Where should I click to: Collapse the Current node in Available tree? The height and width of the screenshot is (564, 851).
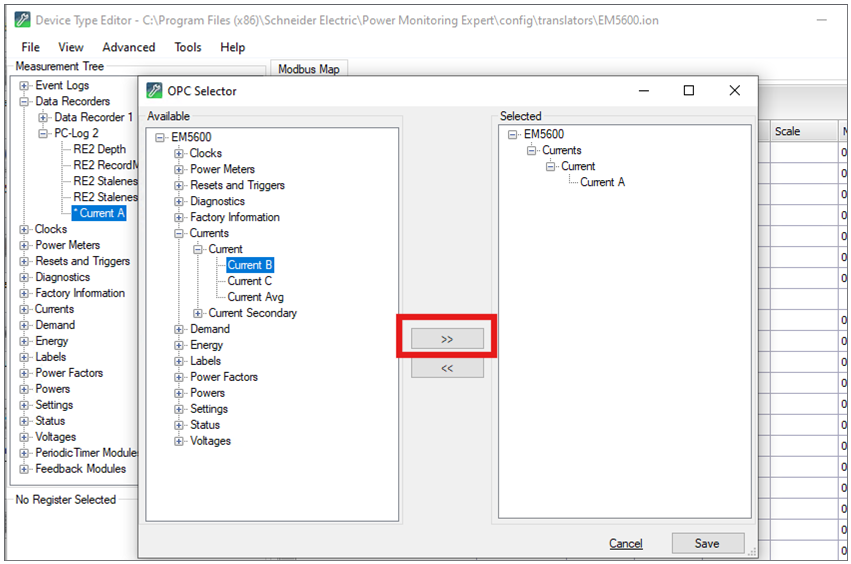pyautogui.click(x=198, y=249)
